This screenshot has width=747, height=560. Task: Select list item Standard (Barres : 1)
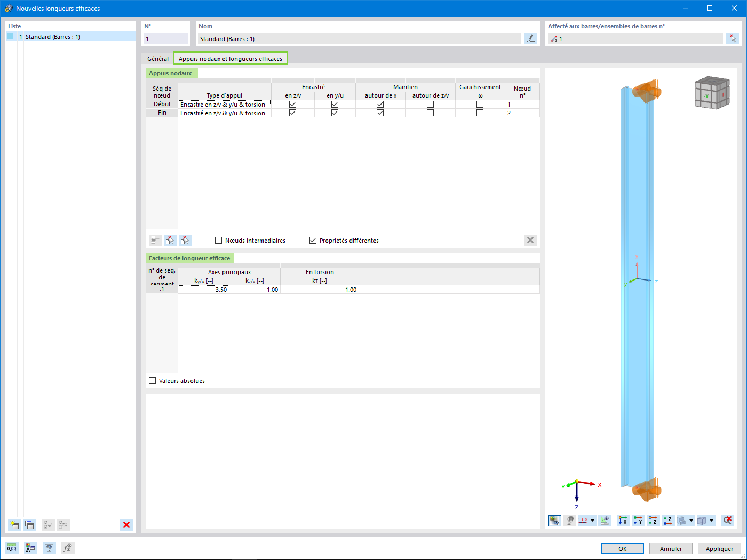pos(71,37)
